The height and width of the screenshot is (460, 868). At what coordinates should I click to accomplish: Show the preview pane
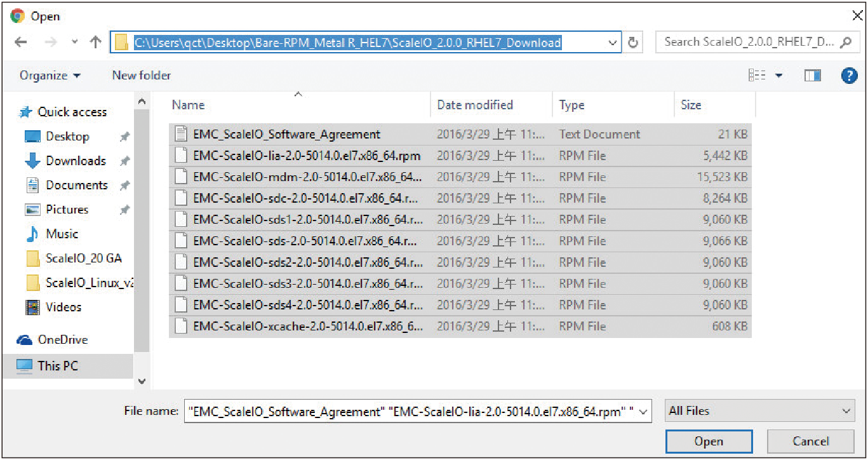(x=813, y=76)
